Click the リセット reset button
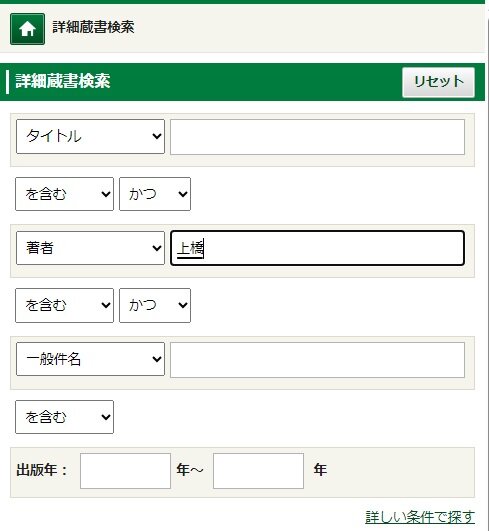 pyautogui.click(x=438, y=82)
